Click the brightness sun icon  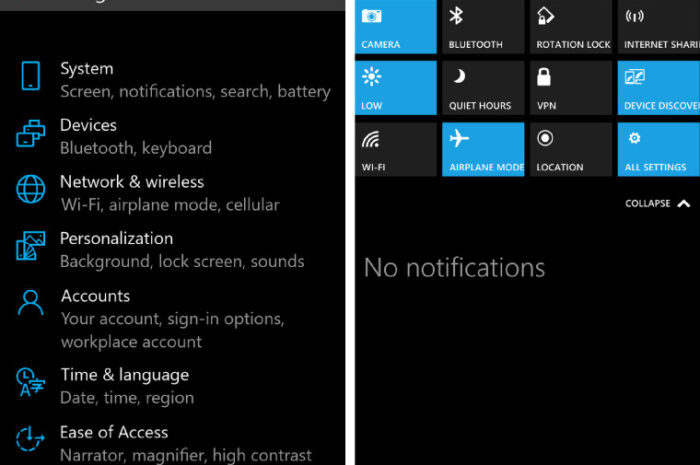(x=371, y=77)
